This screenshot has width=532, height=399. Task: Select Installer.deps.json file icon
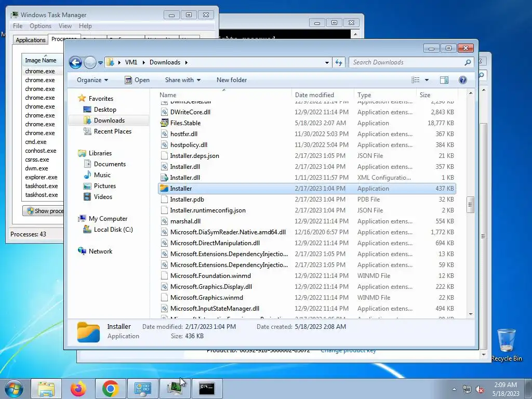point(164,156)
